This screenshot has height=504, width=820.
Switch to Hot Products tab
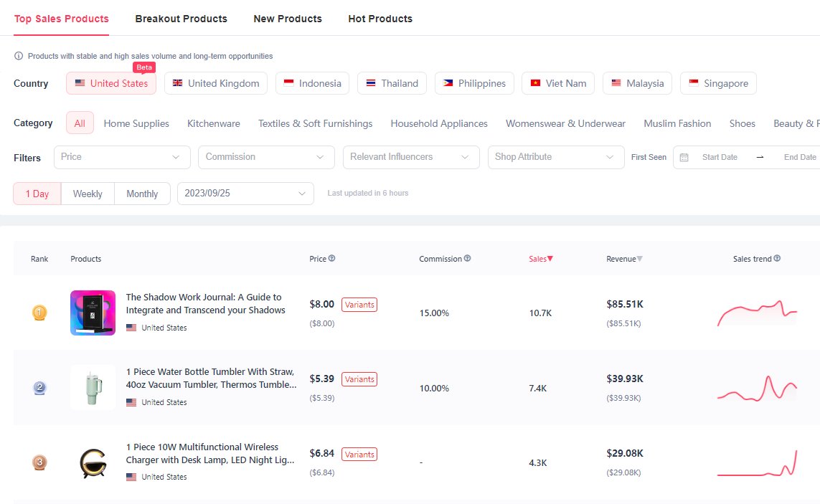coord(380,19)
